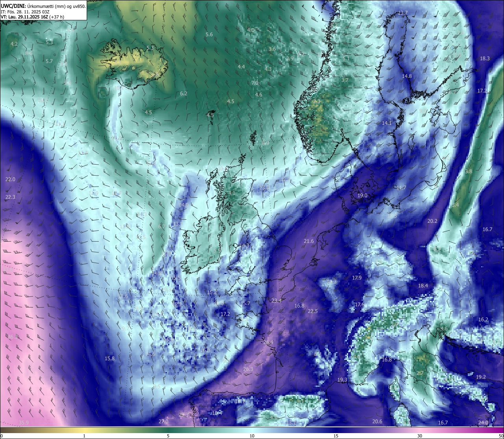Click the 22.3 value label
Viewport: 504px width, 439px height.
pos(10,197)
